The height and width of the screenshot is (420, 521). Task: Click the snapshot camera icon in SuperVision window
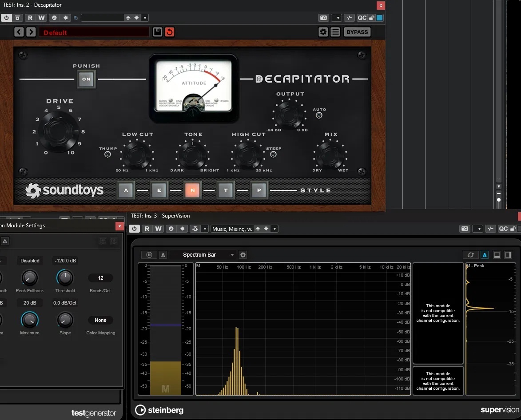pos(465,229)
